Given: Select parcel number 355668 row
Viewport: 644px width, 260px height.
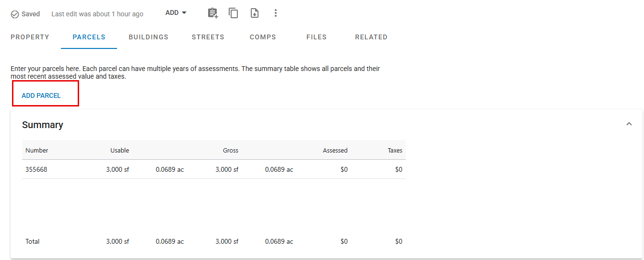Looking at the screenshot, I should (214, 169).
